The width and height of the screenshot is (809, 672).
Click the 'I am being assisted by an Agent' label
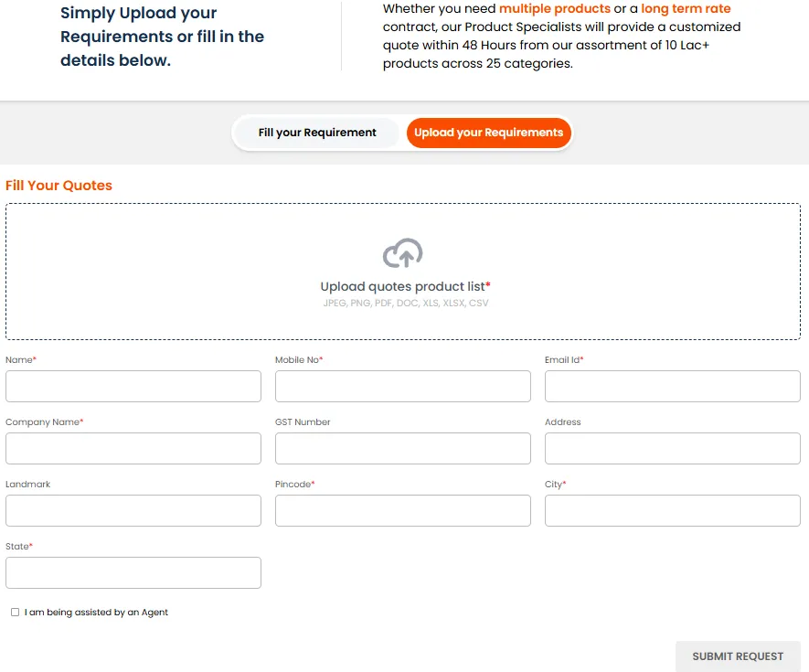(x=96, y=613)
